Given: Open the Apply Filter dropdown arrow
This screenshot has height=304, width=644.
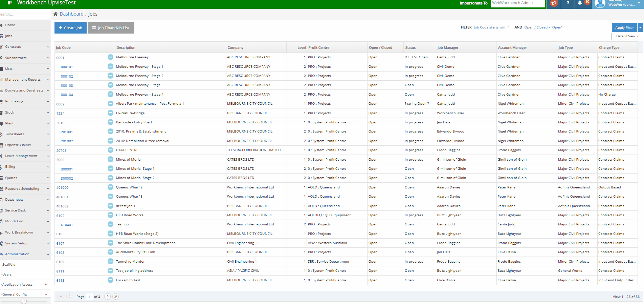Looking at the screenshot, I should pyautogui.click(x=640, y=27).
